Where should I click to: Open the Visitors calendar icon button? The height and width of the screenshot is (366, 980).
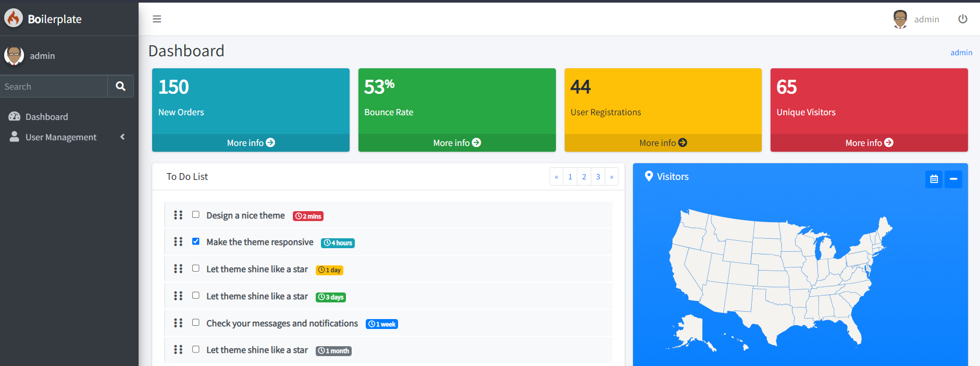point(934,179)
